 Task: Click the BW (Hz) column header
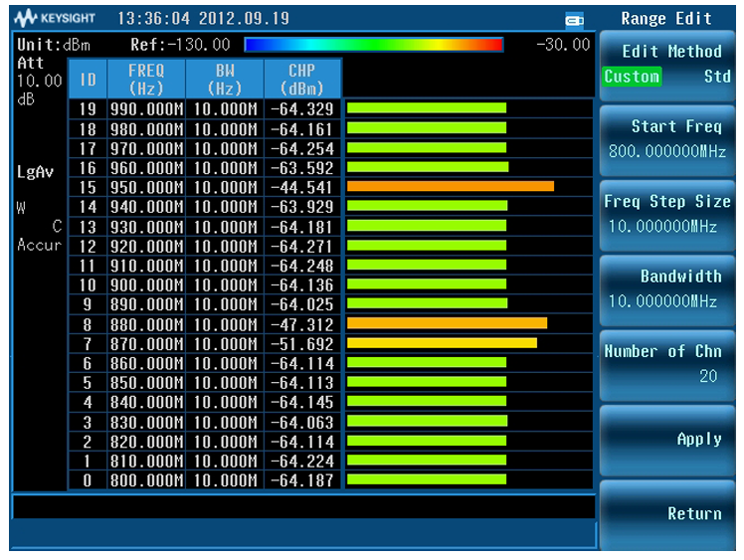tap(225, 79)
